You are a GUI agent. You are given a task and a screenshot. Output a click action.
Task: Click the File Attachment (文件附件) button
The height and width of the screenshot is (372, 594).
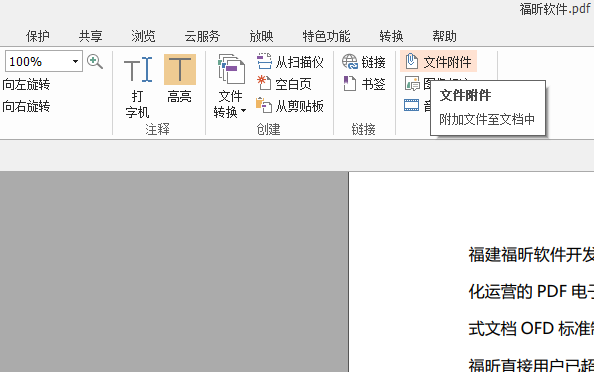(438, 61)
